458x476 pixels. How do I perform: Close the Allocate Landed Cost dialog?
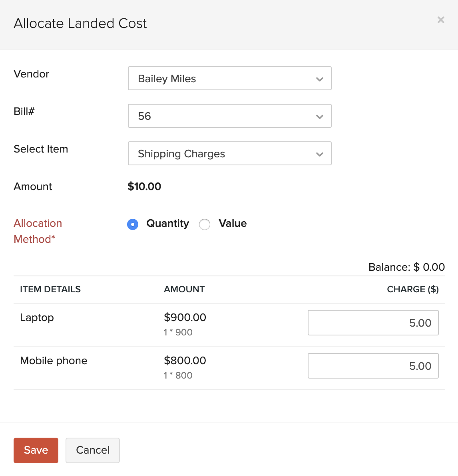pyautogui.click(x=441, y=20)
